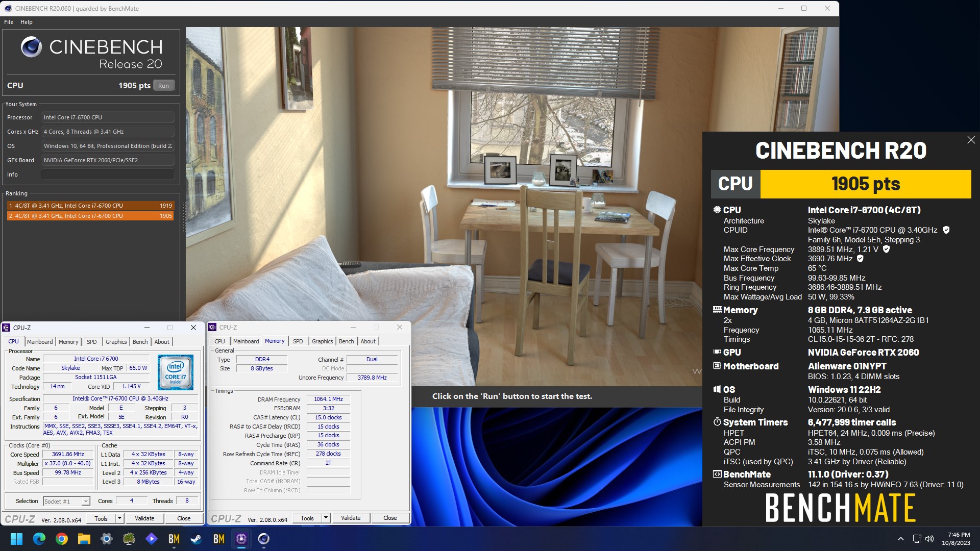Open Bench tab in right CPU-Z window
This screenshot has height=551, width=980.
pyautogui.click(x=347, y=341)
